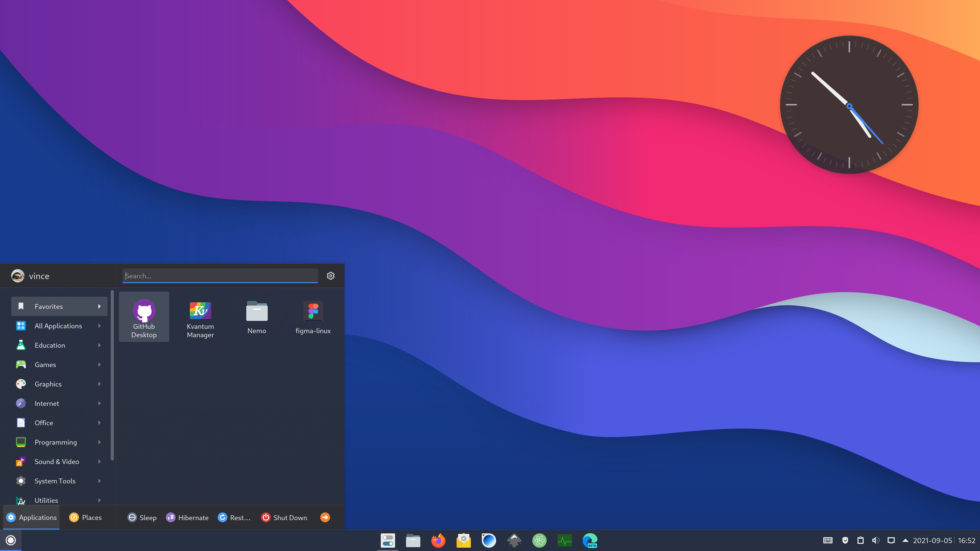Open the mail client in taskbar
Viewport: 980px width, 551px height.
pyautogui.click(x=463, y=540)
